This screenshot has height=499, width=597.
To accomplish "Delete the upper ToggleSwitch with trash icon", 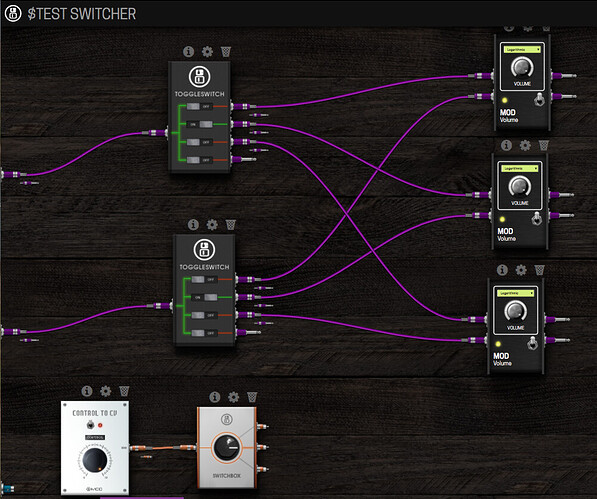I will tap(226, 51).
